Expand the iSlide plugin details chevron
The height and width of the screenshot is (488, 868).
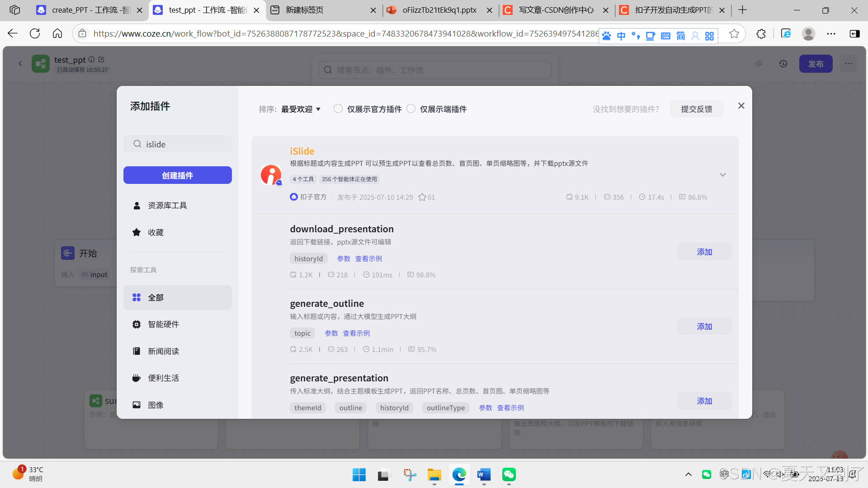722,174
